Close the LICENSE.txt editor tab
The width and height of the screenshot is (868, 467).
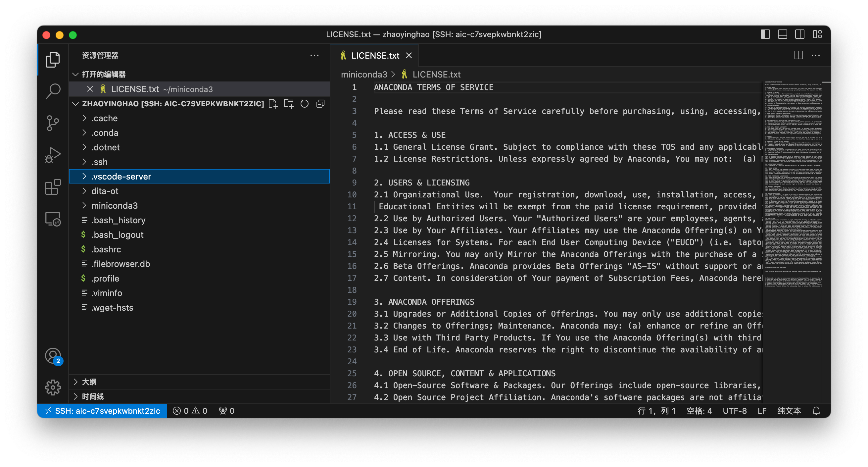coord(409,56)
